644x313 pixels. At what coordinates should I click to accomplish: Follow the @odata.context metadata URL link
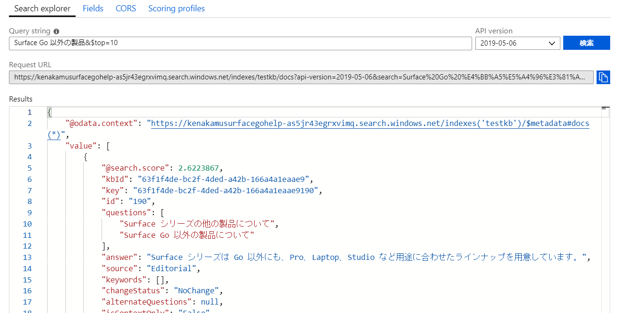(370, 123)
